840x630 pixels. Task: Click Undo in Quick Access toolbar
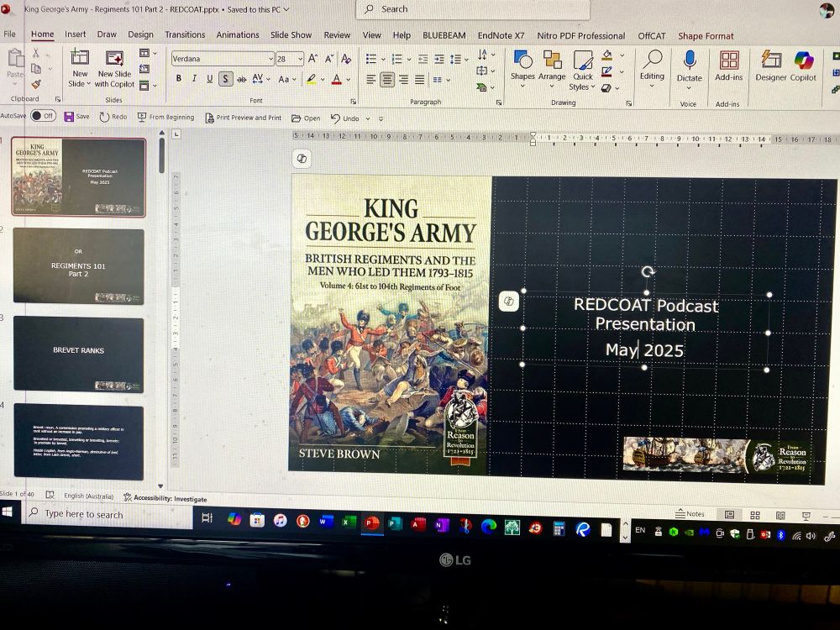(345, 118)
